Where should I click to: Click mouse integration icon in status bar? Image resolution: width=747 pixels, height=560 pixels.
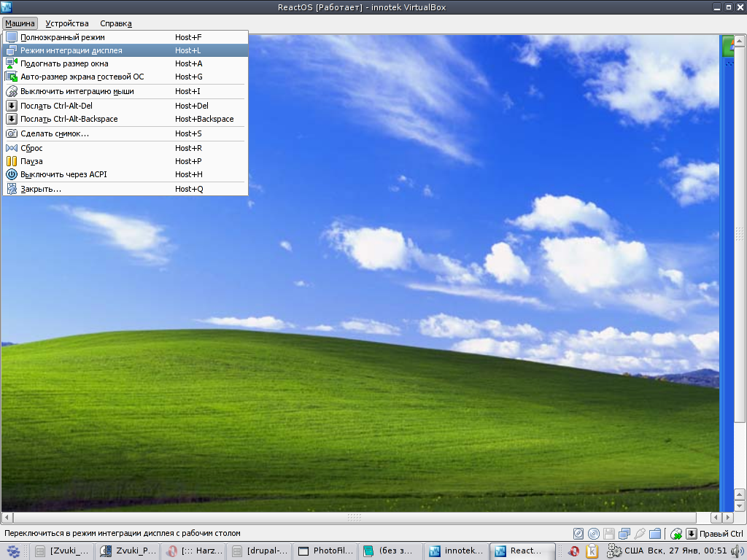click(x=676, y=534)
